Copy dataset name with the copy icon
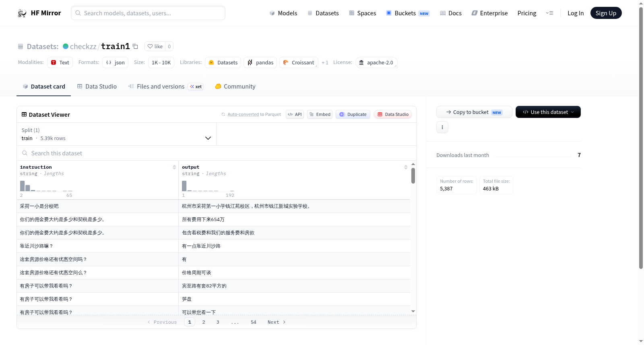 point(135,46)
